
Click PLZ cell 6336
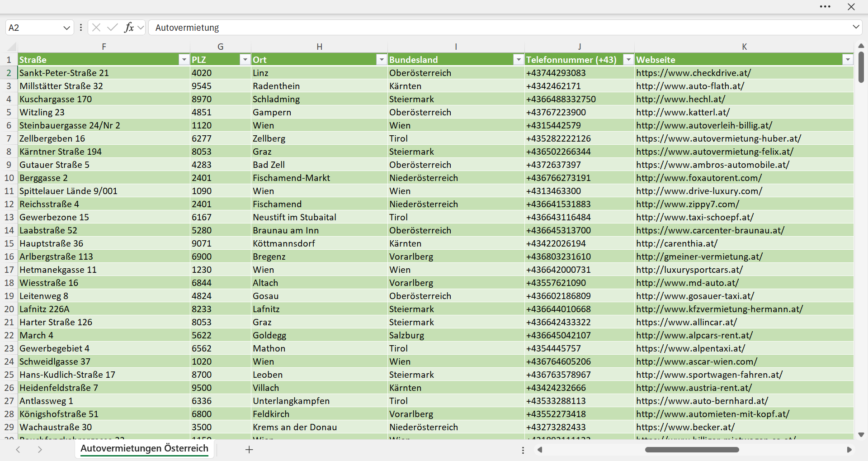click(x=220, y=401)
